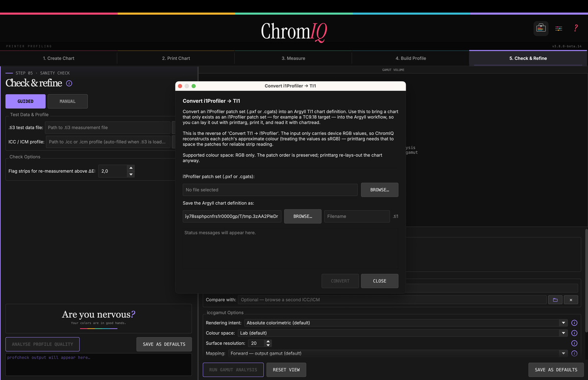Image resolution: width=588 pixels, height=380 pixels.
Task: Go to the 1. Create Chart tab
Action: 58,58
